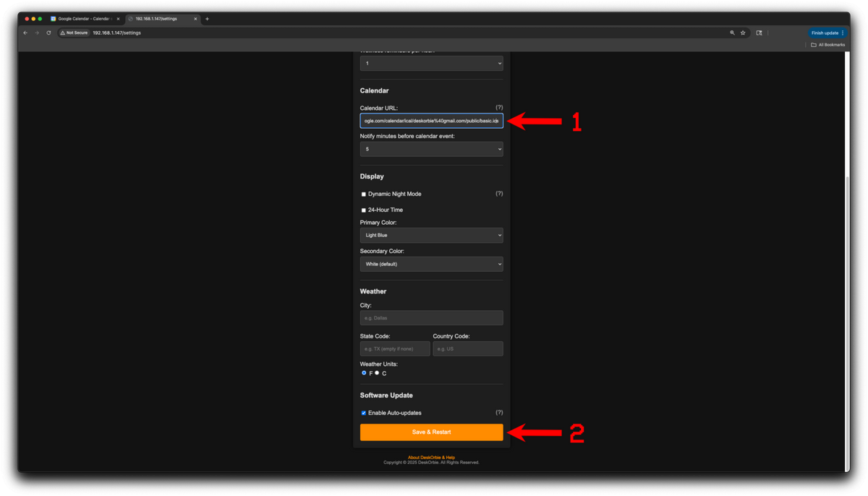Select Celsius weather units radio button
This screenshot has height=496, width=868.
tap(377, 373)
